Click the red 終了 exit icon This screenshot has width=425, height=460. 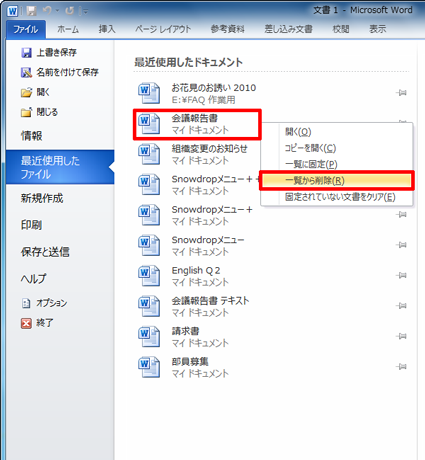[x=26, y=323]
